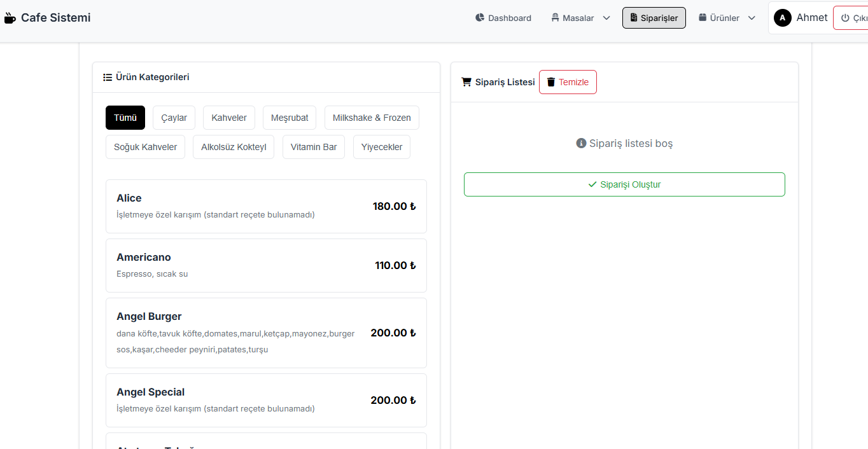Click the Siparişi Oluştur button
868x449 pixels.
tap(624, 184)
